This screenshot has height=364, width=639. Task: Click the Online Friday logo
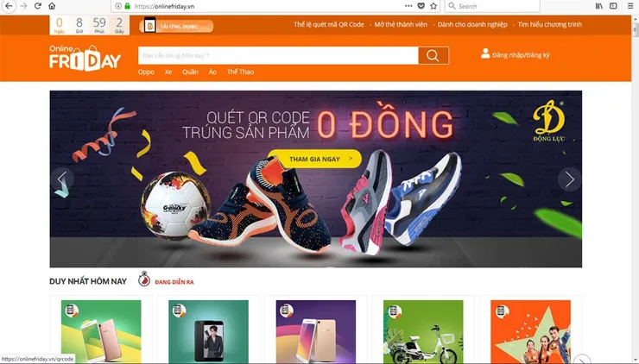pyautogui.click(x=85, y=58)
